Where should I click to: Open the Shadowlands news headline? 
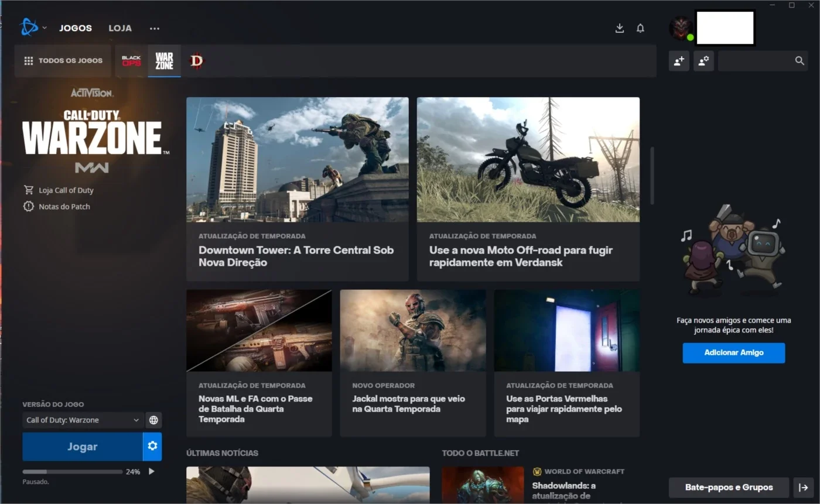coord(564,491)
